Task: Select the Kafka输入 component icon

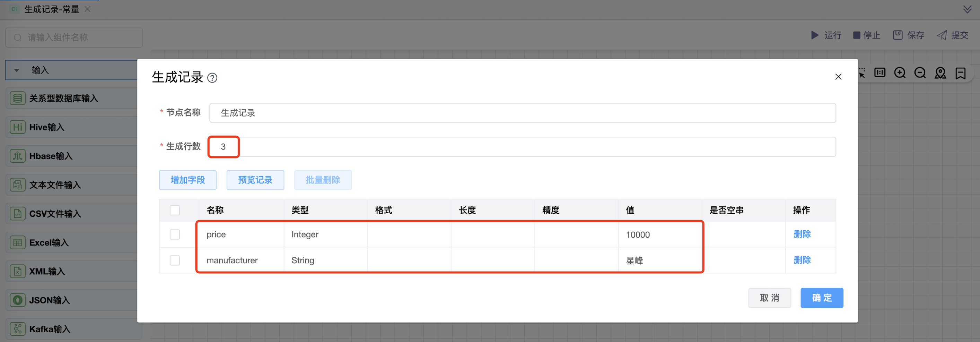Action: [x=17, y=329]
